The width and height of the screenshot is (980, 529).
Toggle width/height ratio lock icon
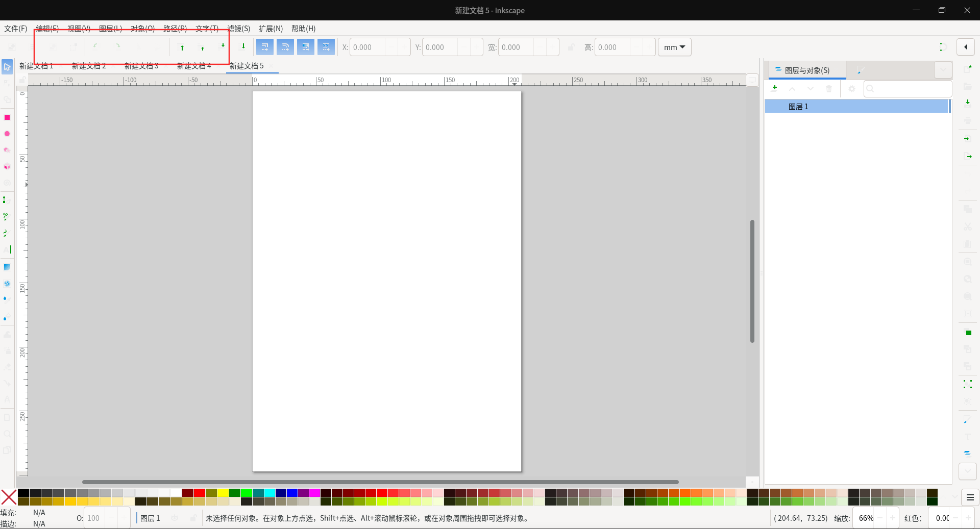[x=571, y=47]
